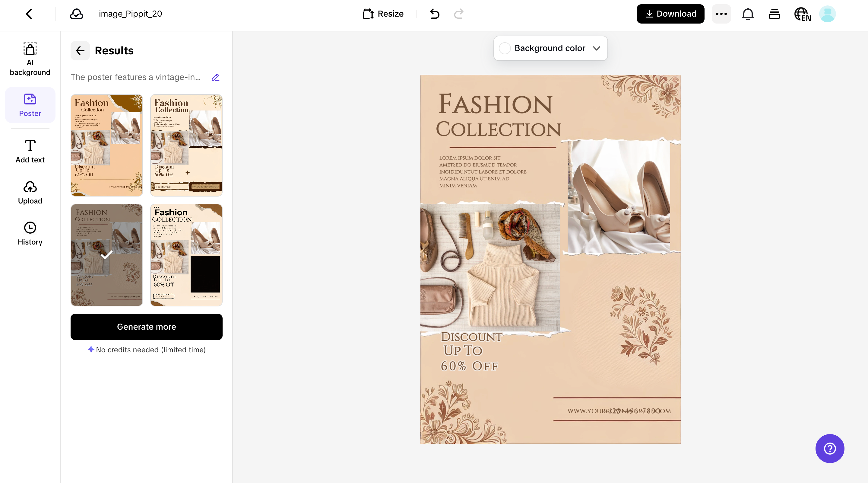Select the poster result with black rectangle
868x483 pixels.
point(186,255)
